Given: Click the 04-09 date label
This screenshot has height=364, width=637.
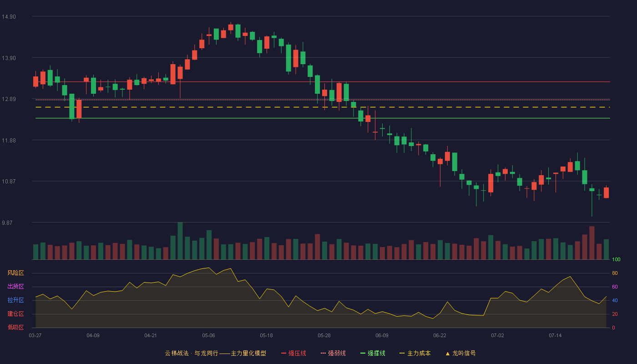Looking at the screenshot, I should point(93,335).
